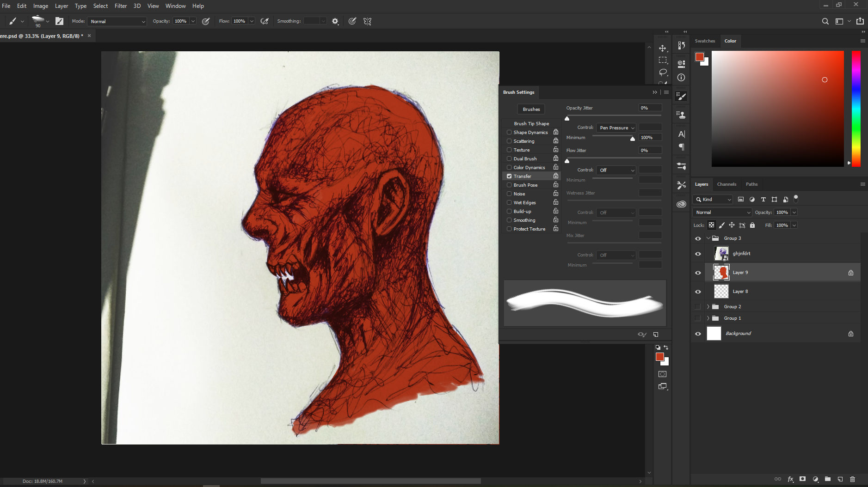
Task: Open the Window menu
Action: [x=176, y=6]
